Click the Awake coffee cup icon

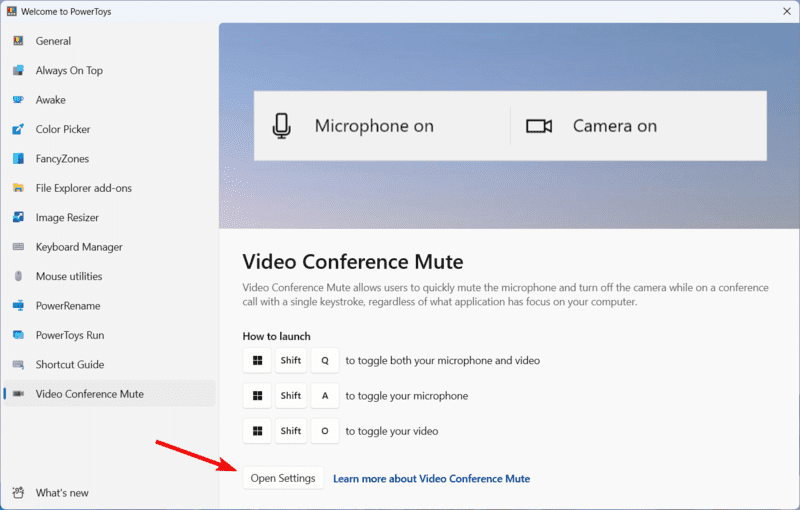(18, 99)
